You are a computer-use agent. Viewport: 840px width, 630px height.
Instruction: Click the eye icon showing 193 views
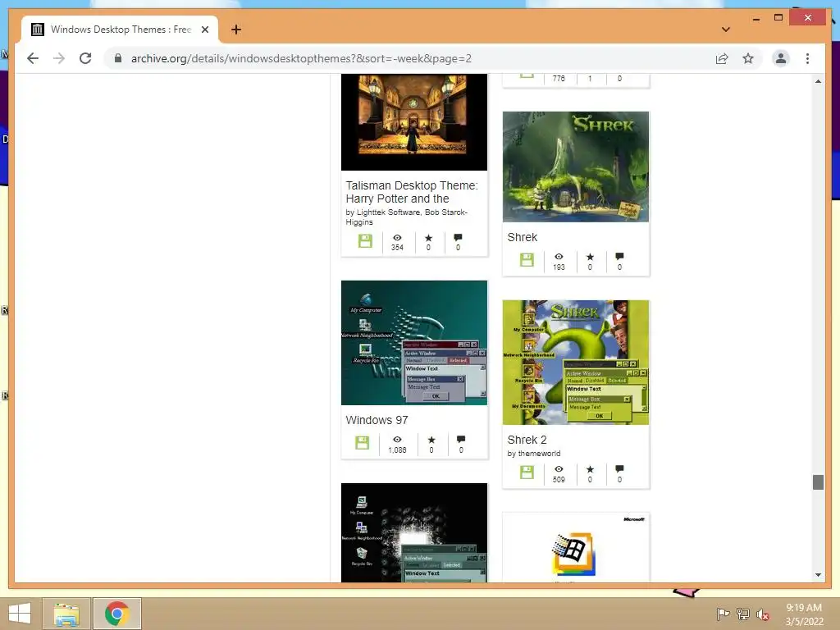click(x=559, y=257)
